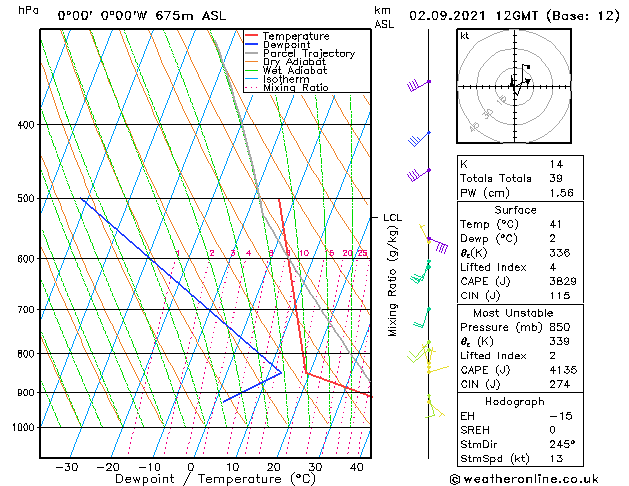Click the -30 temperature axis label

click(67, 467)
